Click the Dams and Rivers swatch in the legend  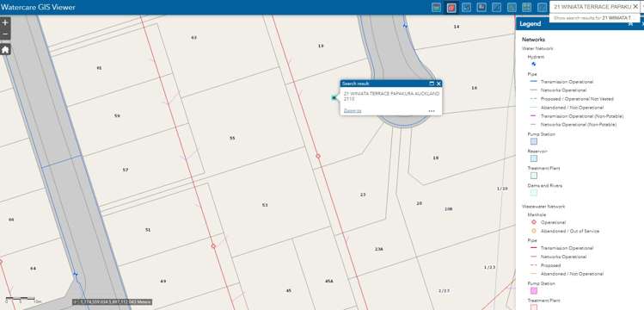tap(534, 192)
